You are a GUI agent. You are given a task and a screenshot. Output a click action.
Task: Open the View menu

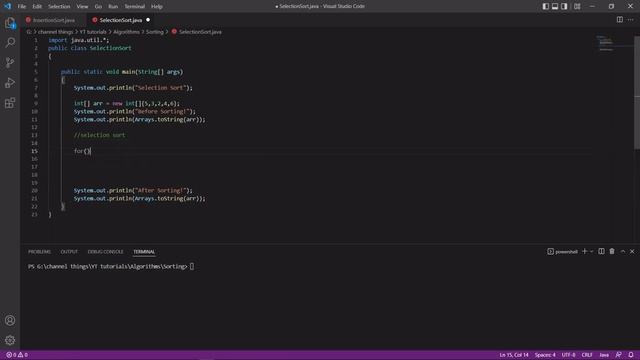(x=82, y=7)
